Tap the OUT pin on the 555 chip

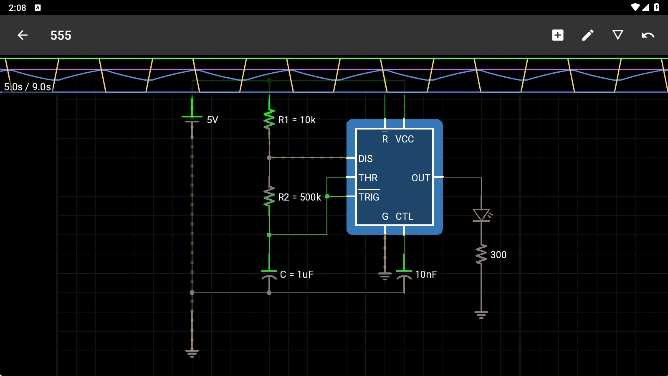coord(420,178)
